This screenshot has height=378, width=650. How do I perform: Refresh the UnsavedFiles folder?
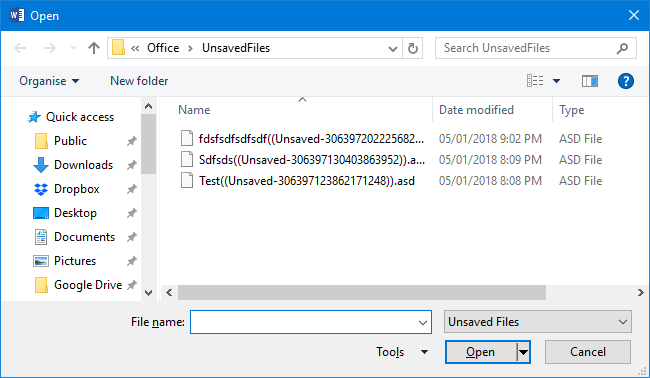pyautogui.click(x=413, y=48)
